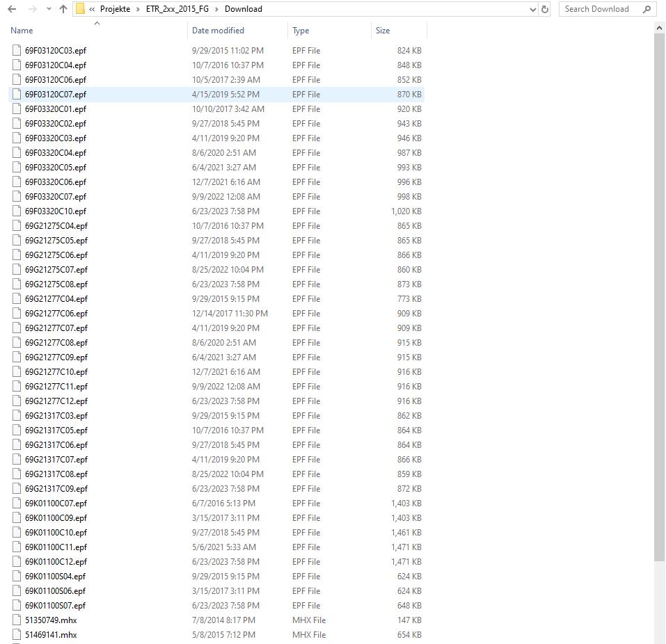Select file icon of 69K01100C12.epf

click(x=17, y=562)
